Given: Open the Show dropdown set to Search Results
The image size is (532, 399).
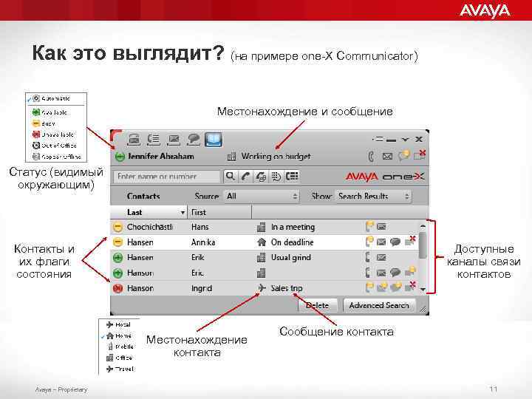Looking at the screenshot, I should [x=373, y=196].
